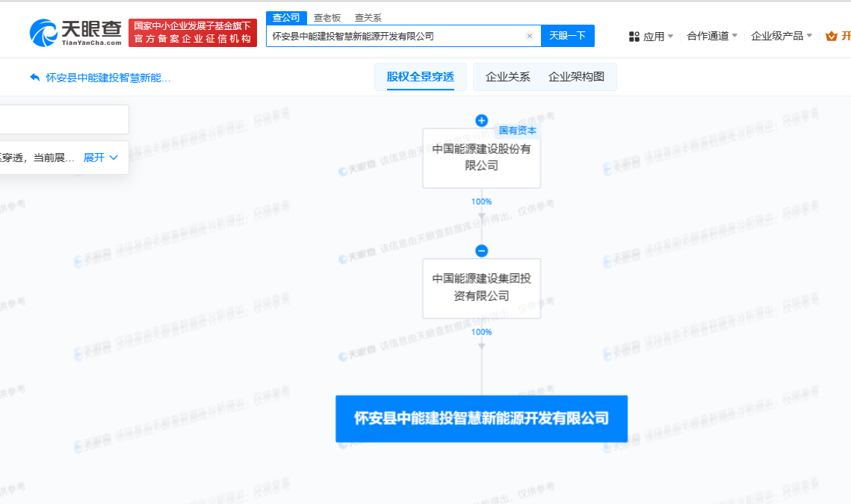Open the 怀安县中能建投智慧新能… breadcrumb link
This screenshot has width=851, height=504.
tap(108, 78)
